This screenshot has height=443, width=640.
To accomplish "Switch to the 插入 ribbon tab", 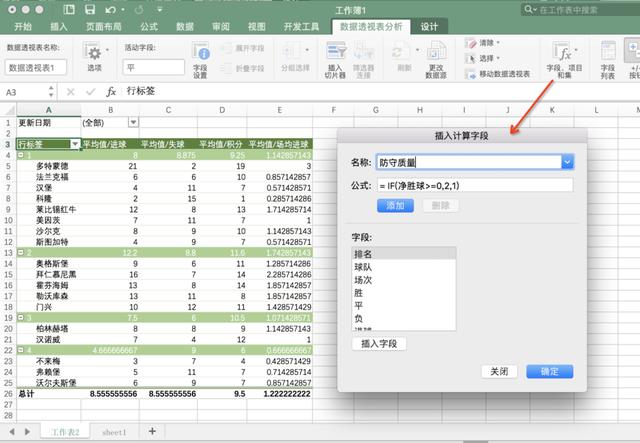I will pos(58,27).
